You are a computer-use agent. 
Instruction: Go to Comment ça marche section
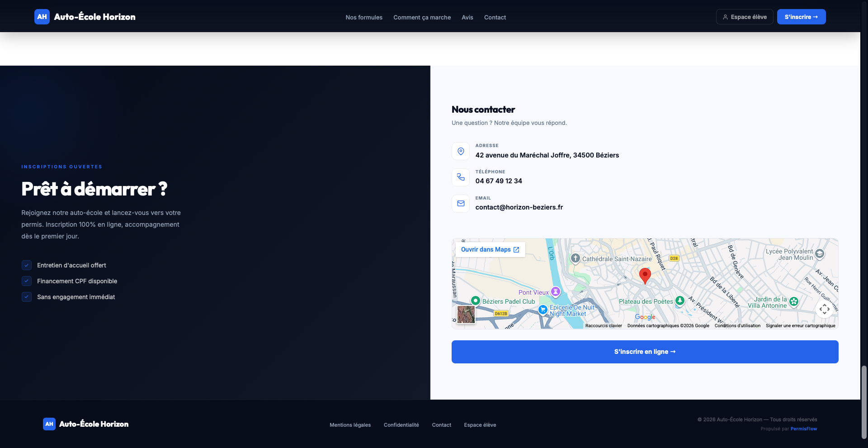coord(422,17)
